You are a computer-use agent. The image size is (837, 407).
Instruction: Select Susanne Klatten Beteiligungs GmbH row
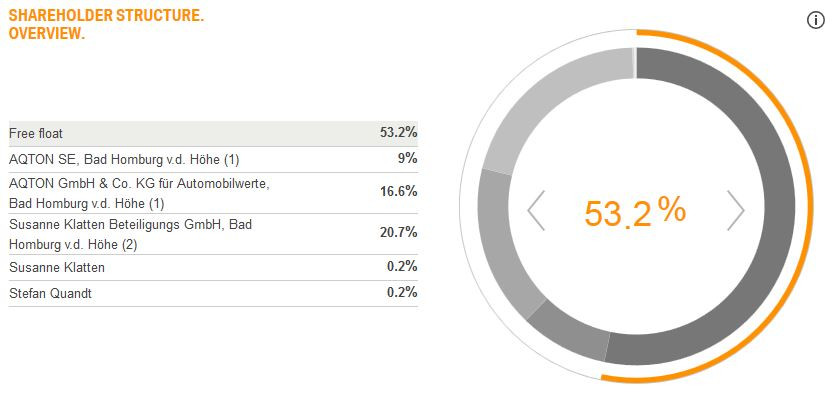click(x=130, y=234)
